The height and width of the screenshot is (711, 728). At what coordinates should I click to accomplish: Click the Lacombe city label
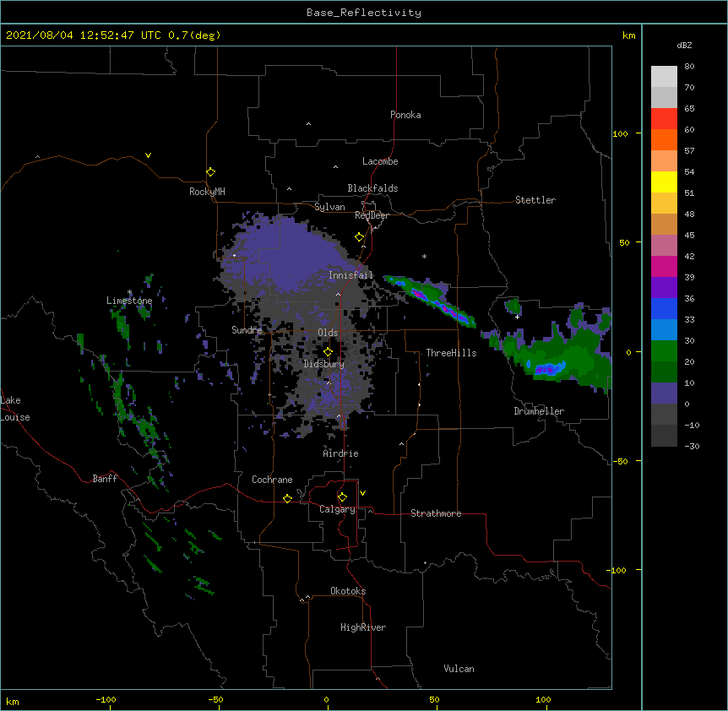pyautogui.click(x=380, y=161)
